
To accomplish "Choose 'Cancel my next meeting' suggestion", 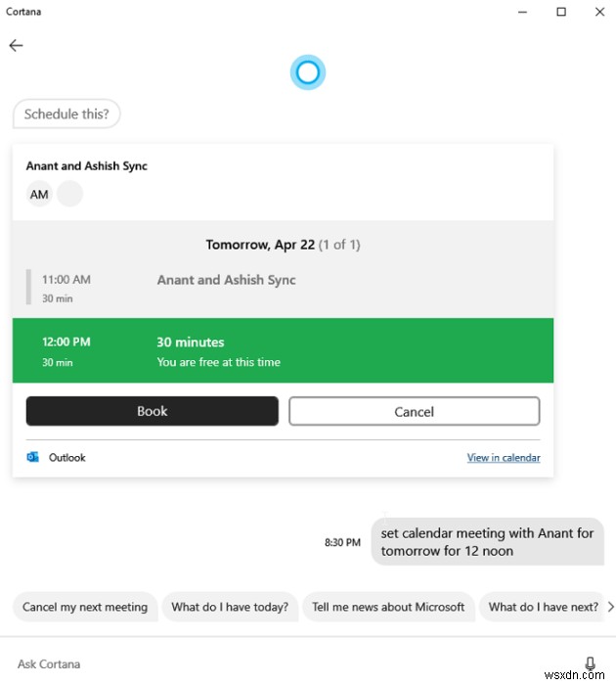I will pyautogui.click(x=85, y=607).
